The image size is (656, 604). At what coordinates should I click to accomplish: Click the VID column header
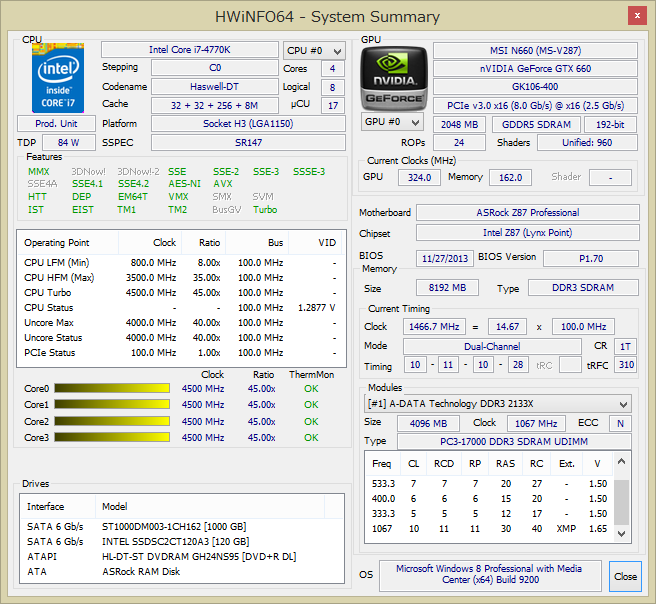316,243
